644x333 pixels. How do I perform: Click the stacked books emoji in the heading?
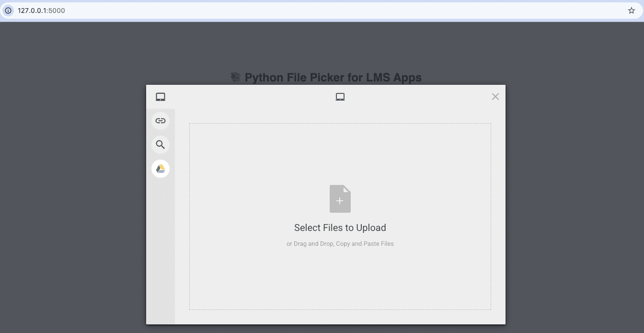coord(236,77)
